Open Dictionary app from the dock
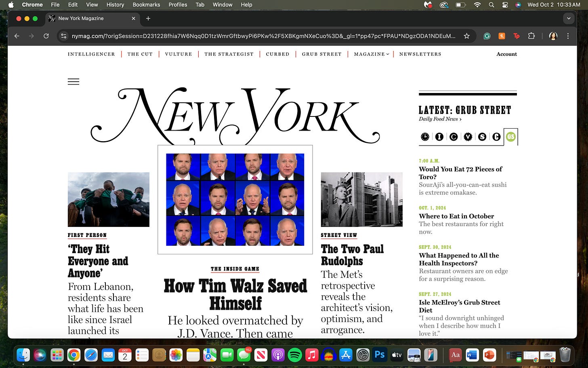 pyautogui.click(x=455, y=355)
